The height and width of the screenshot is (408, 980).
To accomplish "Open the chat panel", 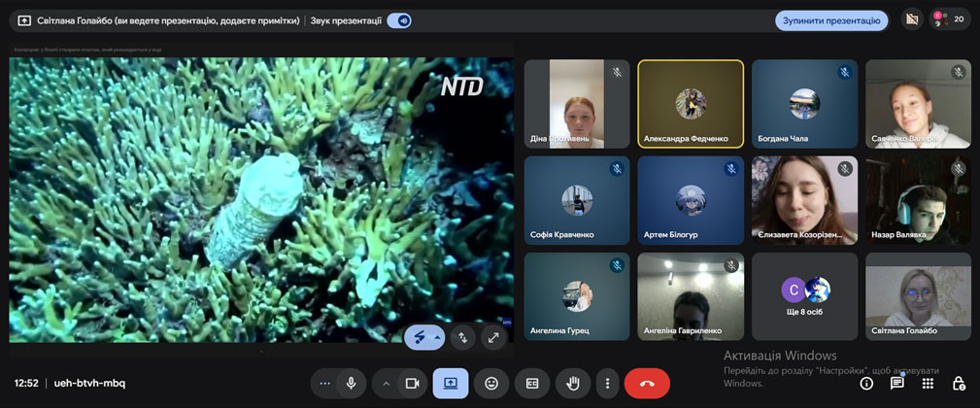I will 897,383.
